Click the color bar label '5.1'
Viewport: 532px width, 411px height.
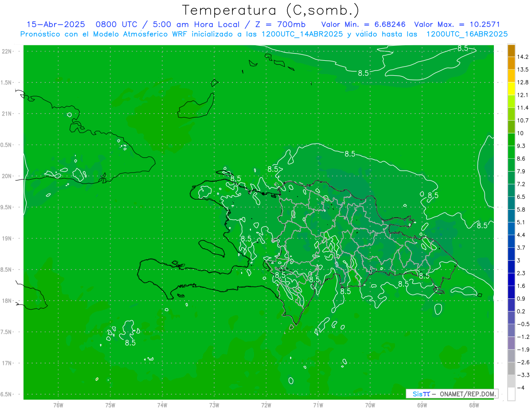tap(521, 222)
